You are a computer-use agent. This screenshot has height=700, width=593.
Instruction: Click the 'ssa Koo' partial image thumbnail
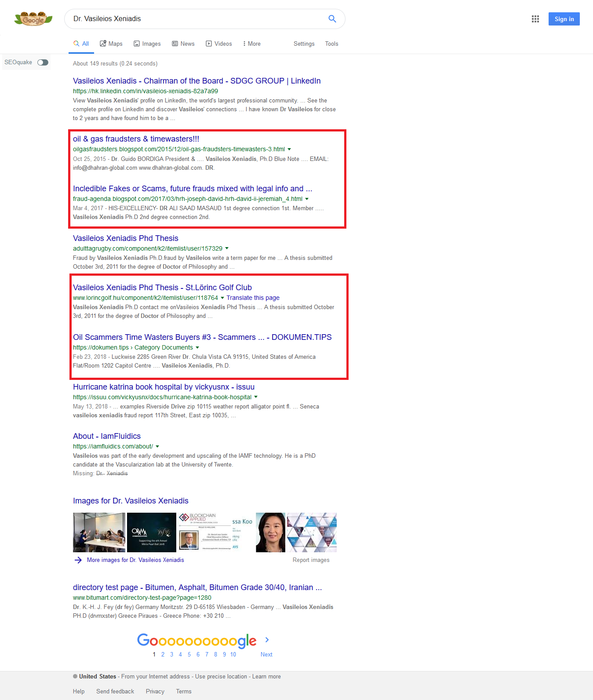pyautogui.click(x=243, y=532)
